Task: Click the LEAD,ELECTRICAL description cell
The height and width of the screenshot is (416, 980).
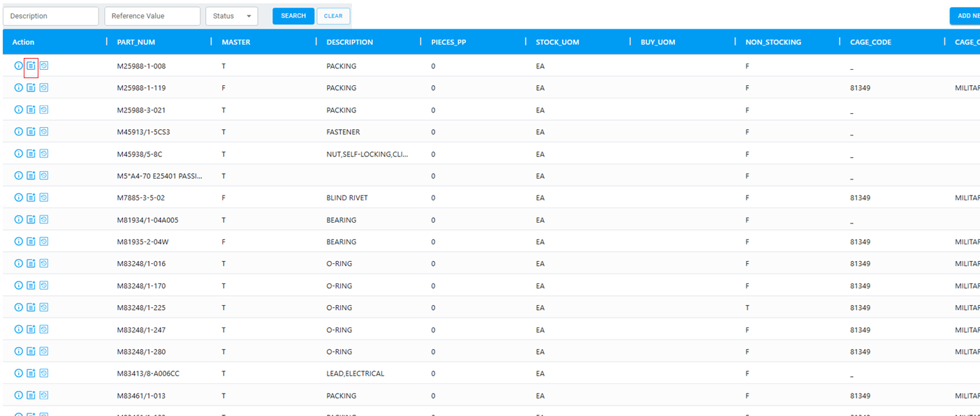Action: click(356, 373)
